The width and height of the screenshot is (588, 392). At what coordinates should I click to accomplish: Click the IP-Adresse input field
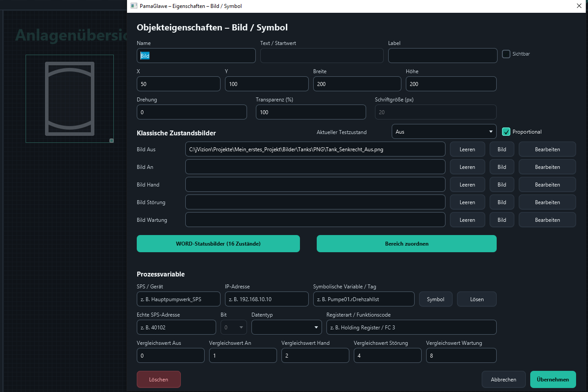[x=267, y=299]
